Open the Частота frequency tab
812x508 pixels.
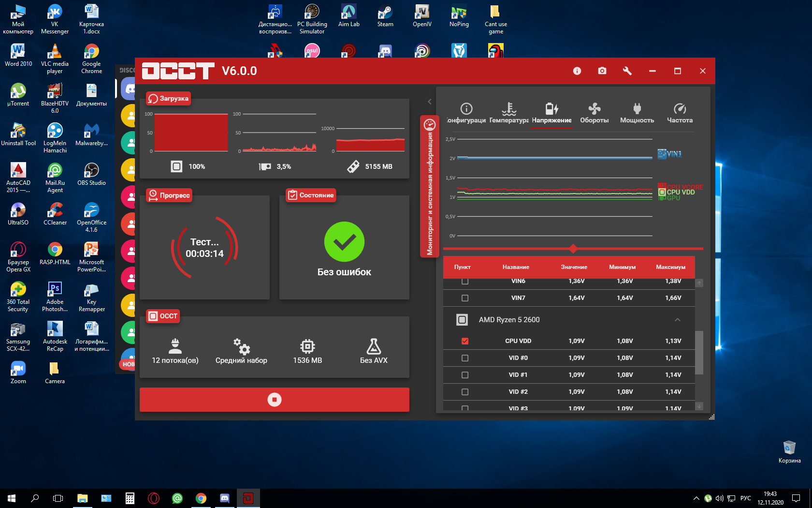[x=680, y=113]
